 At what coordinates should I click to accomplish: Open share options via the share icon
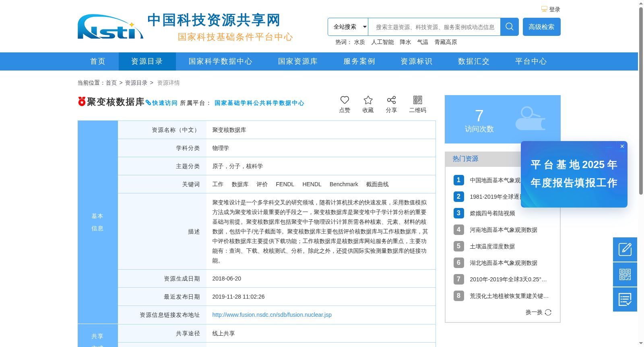click(x=391, y=100)
